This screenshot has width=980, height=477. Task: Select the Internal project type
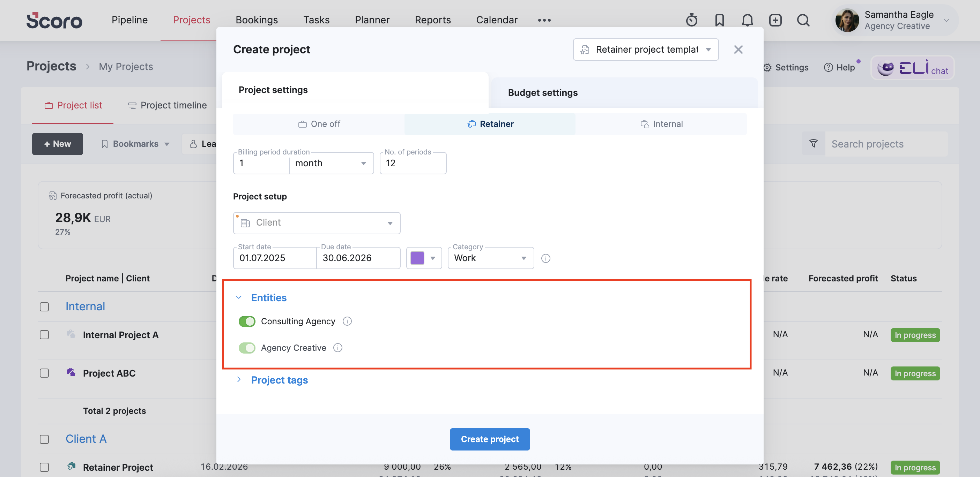click(x=661, y=124)
